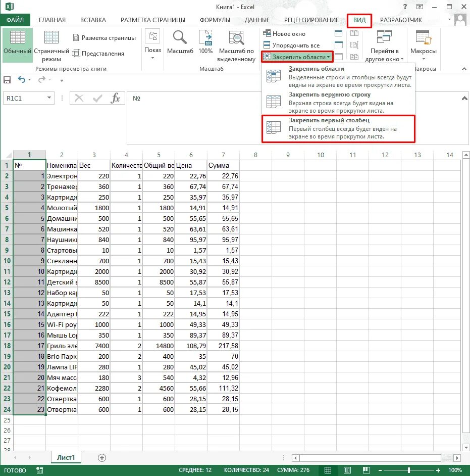The image size is (470, 476).
Task: Open Страничный режим page break view
Action: tap(51, 46)
